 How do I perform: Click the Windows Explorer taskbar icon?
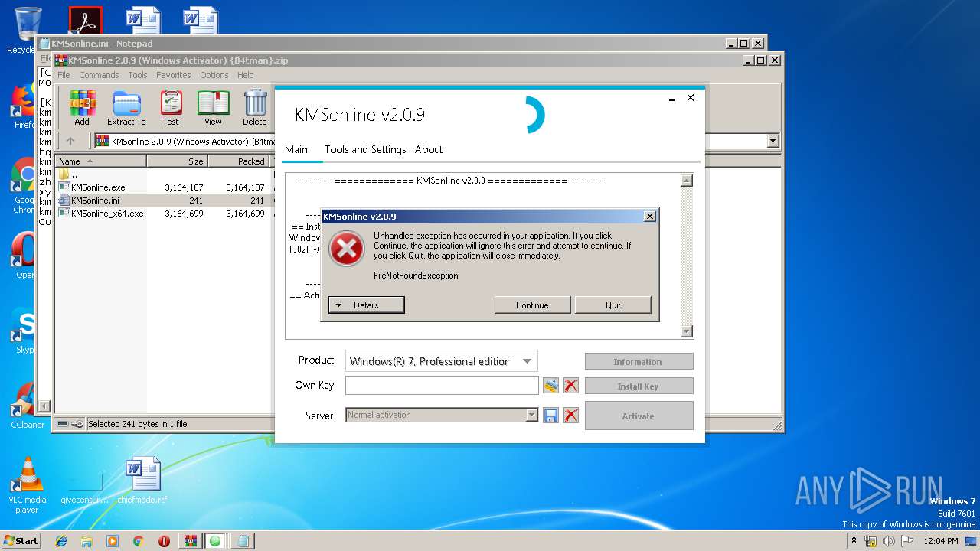click(x=87, y=541)
